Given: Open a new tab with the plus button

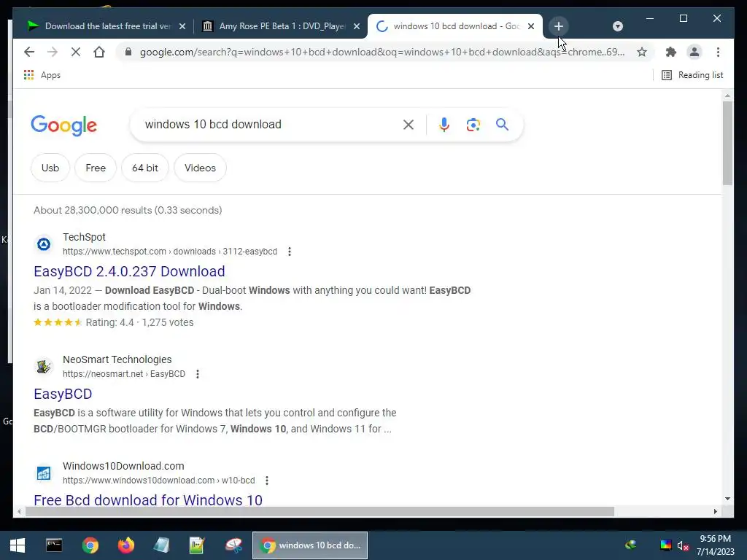Looking at the screenshot, I should [559, 26].
